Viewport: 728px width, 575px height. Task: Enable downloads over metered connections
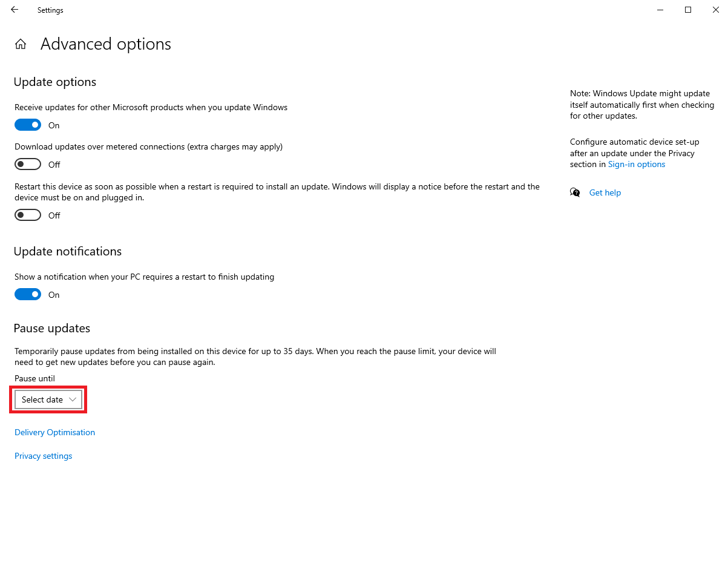[28, 165]
